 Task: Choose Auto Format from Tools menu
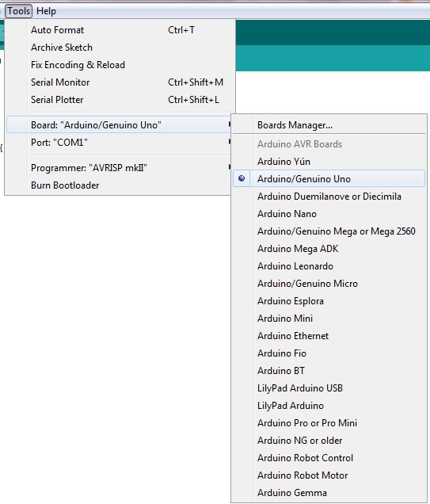coord(120,30)
